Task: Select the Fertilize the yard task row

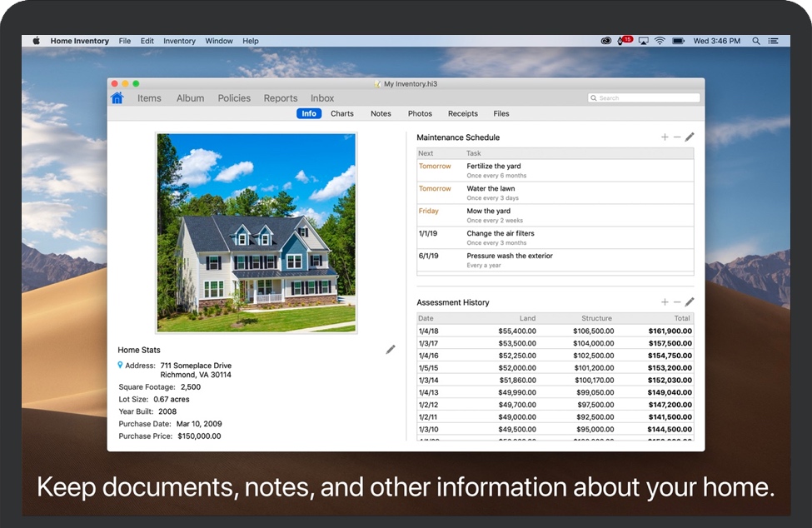Action: 555,170
